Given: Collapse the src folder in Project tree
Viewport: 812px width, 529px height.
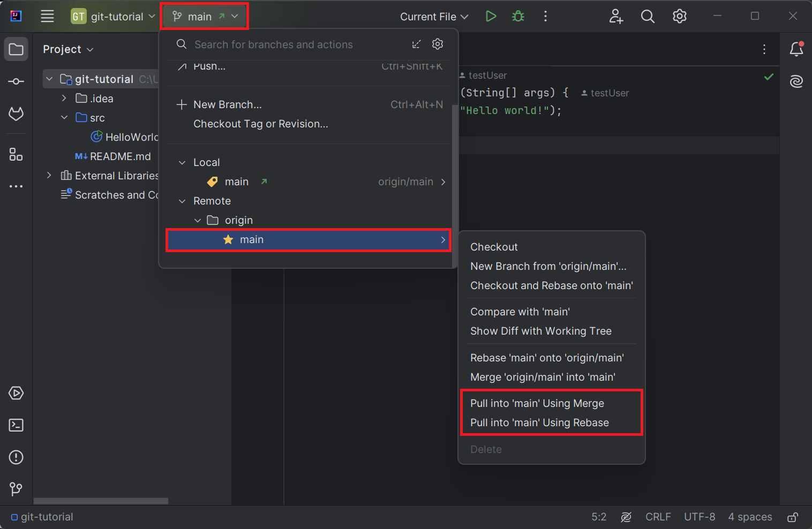Looking at the screenshot, I should pyautogui.click(x=65, y=117).
